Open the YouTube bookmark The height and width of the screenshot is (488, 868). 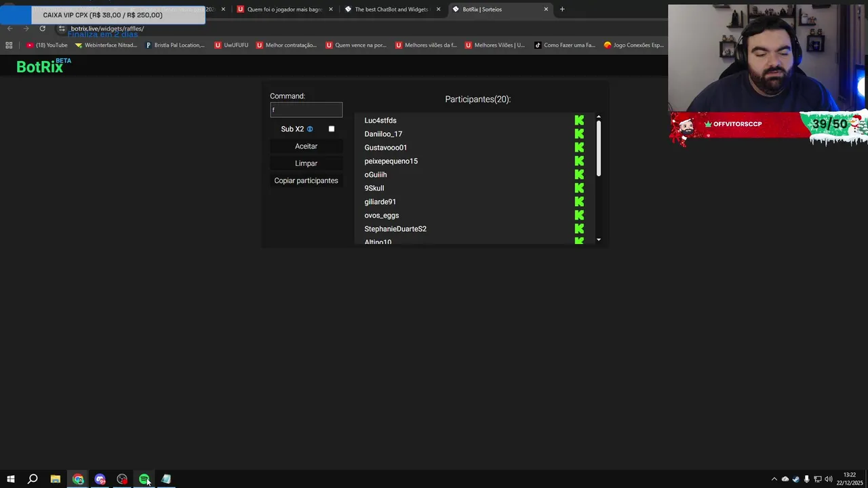coord(47,45)
